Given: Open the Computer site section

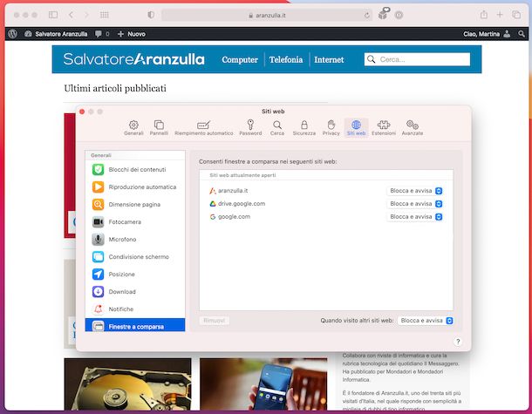Looking at the screenshot, I should (x=240, y=59).
